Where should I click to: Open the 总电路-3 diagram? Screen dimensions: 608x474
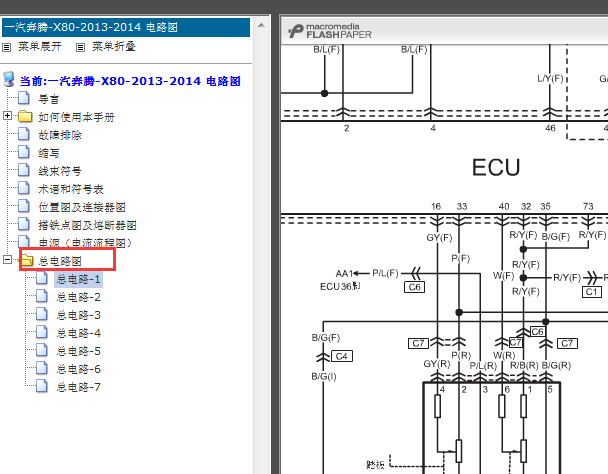[x=78, y=315]
